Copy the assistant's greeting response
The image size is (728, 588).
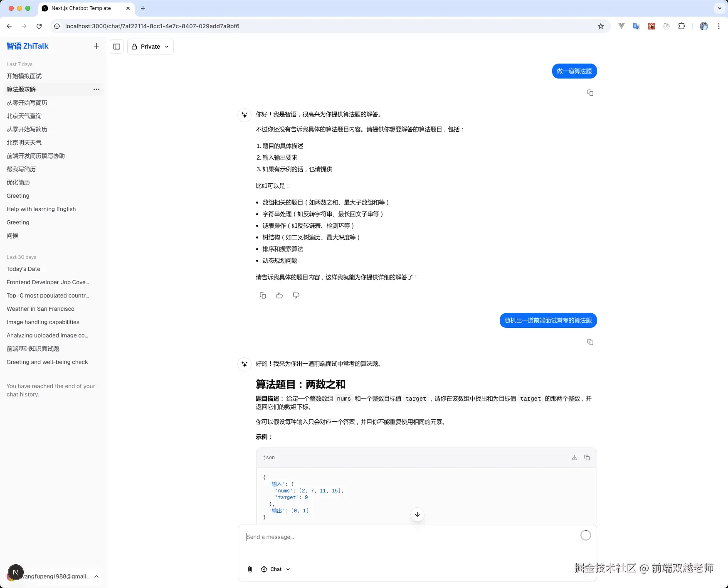[262, 295]
